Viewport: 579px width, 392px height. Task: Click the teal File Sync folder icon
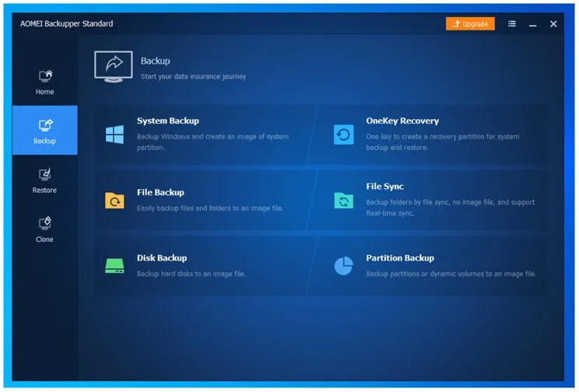click(x=343, y=201)
